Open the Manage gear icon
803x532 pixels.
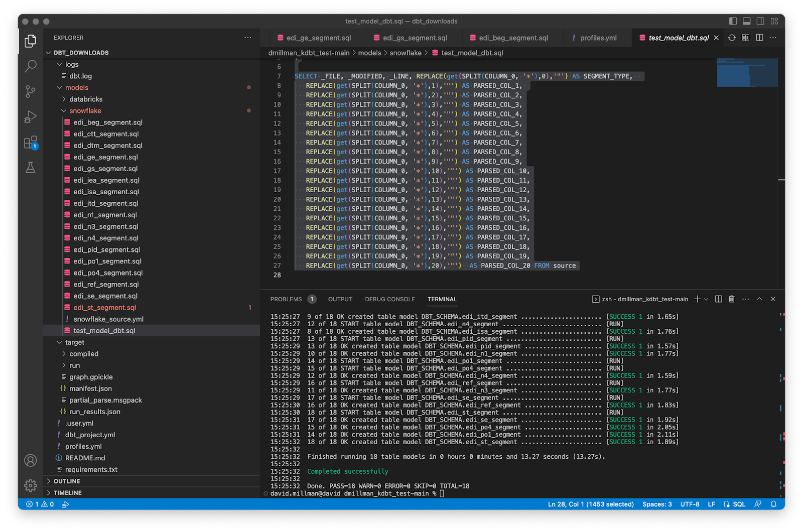31,485
